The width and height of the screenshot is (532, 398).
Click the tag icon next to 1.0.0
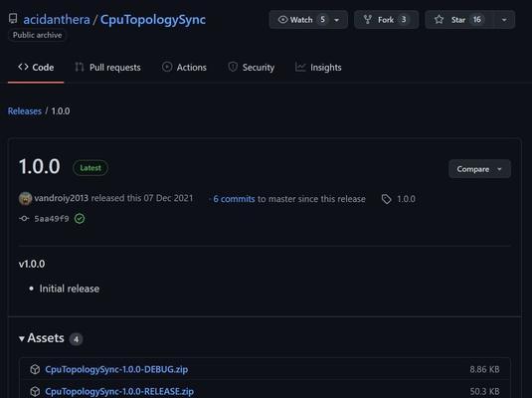387,199
